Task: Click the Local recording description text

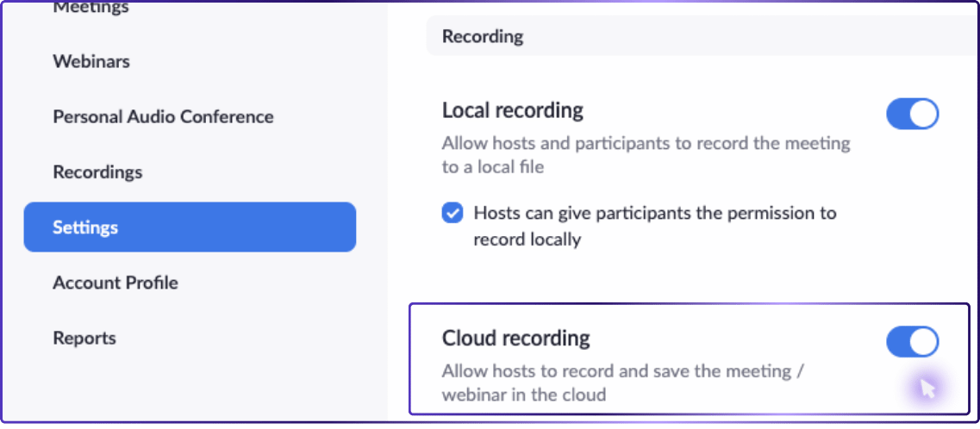Action: (x=645, y=155)
